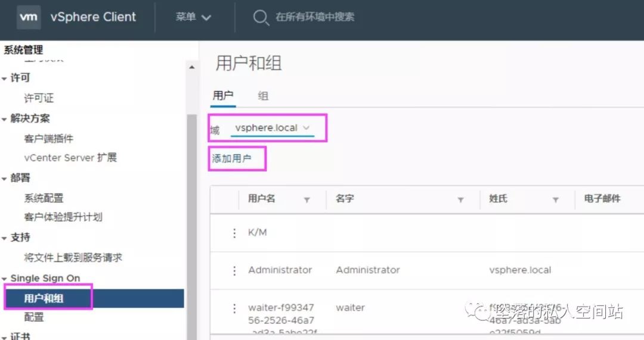Select the Administrator username cell
Screen dimensions: 644x340
(x=280, y=270)
